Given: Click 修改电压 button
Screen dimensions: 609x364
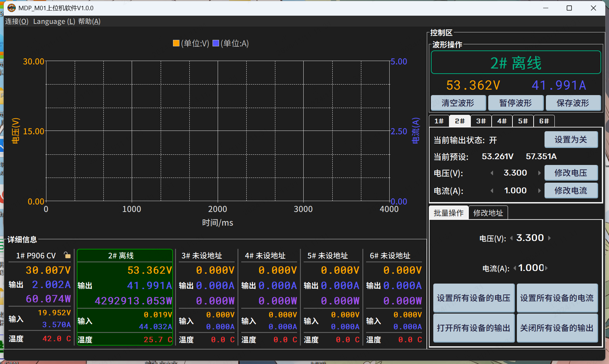Looking at the screenshot, I should click(571, 173).
